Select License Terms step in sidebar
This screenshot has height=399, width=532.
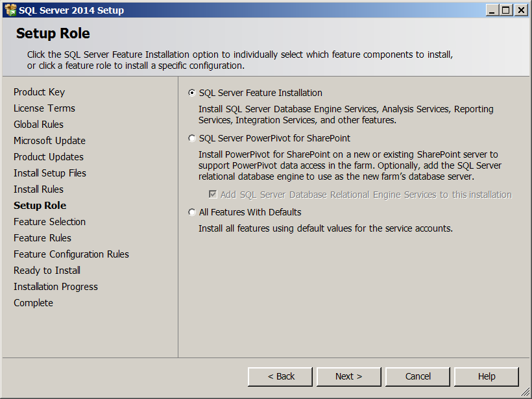coord(44,108)
